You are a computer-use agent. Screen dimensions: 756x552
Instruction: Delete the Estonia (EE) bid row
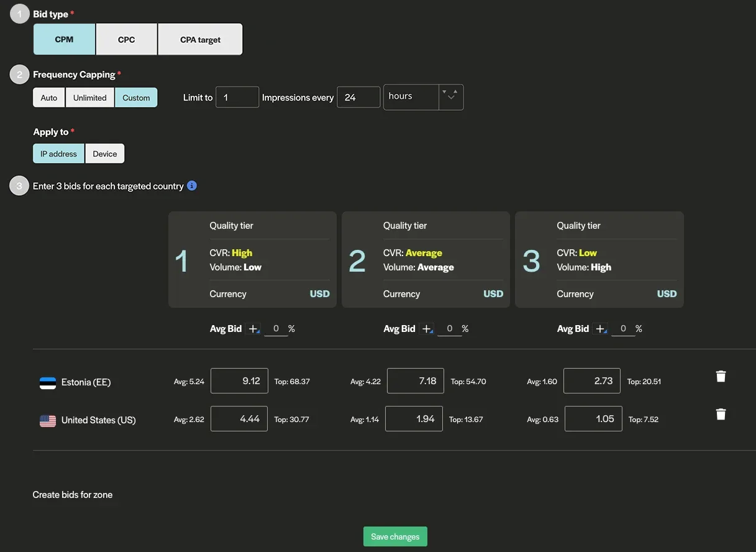[721, 376]
